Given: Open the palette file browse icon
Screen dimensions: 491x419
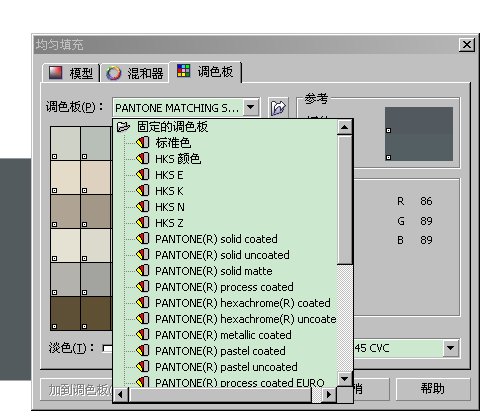Looking at the screenshot, I should point(278,107).
